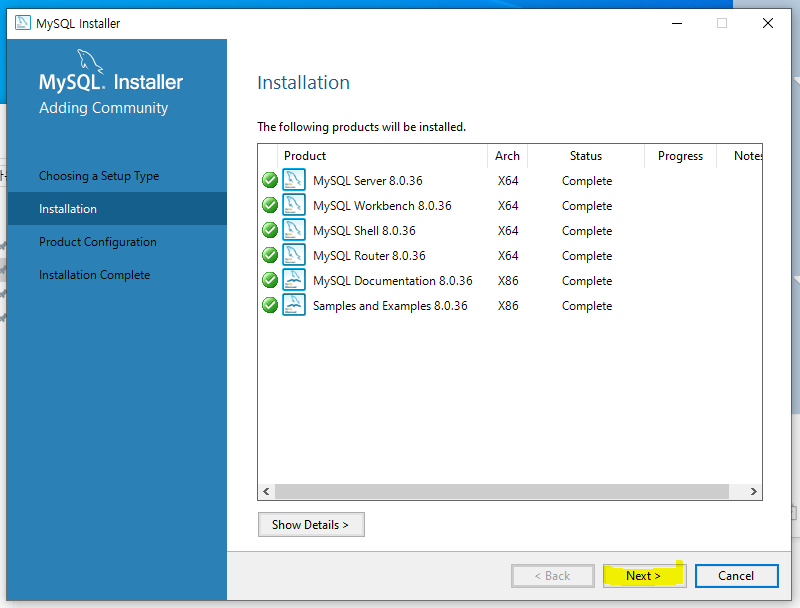
Task: Click the MySQL Server 8.0.36 product icon
Action: 294,180
